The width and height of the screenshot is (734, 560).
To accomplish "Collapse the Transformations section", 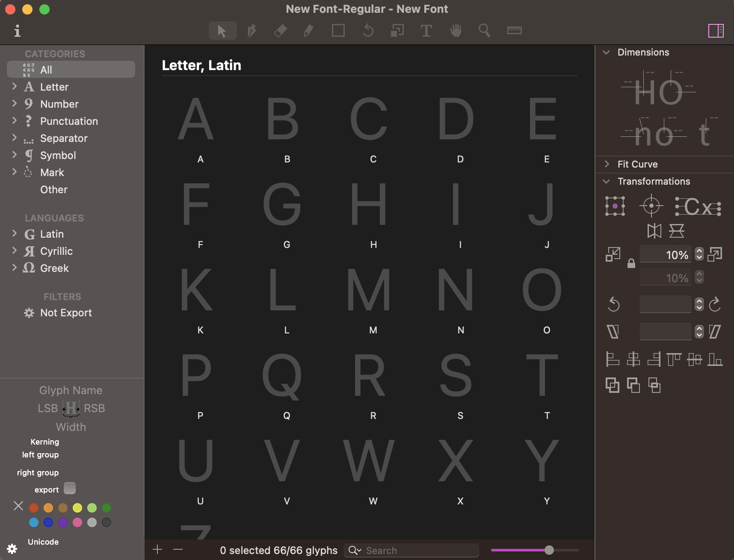I will [x=607, y=181].
